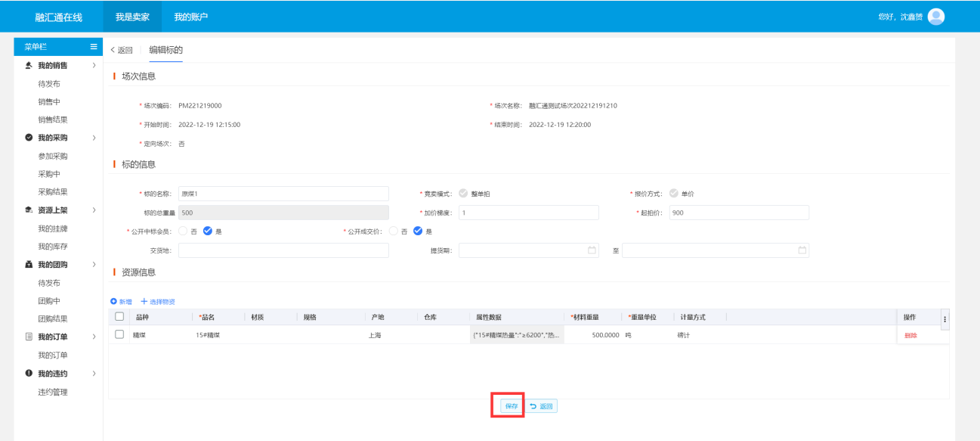
Task: Collapse sidebar using the 菜单栏 hamburger icon
Action: 94,47
